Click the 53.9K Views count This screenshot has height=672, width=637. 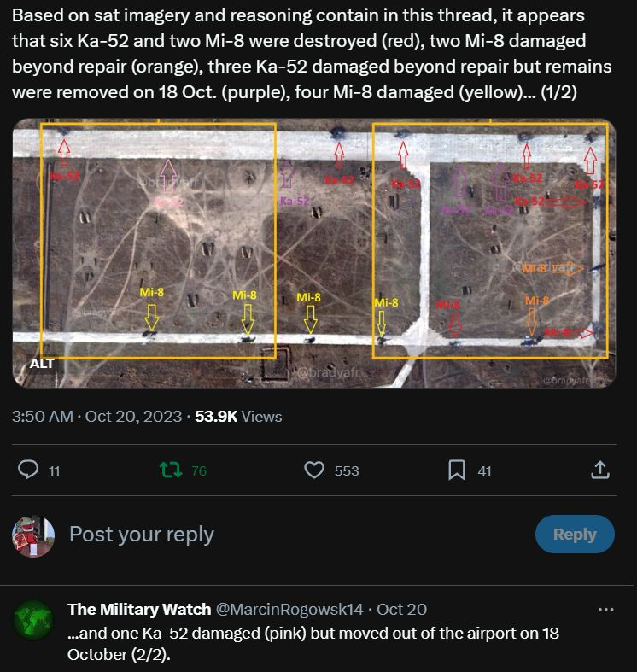[238, 417]
